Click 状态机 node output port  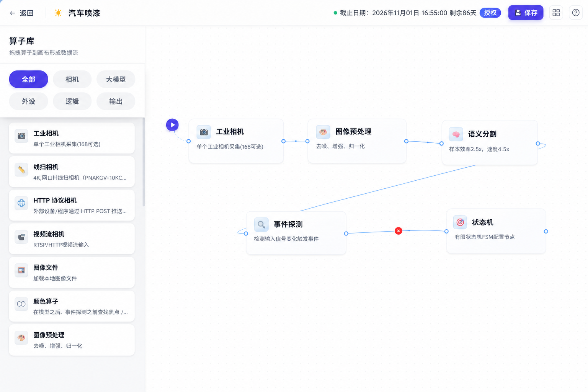pos(546,231)
